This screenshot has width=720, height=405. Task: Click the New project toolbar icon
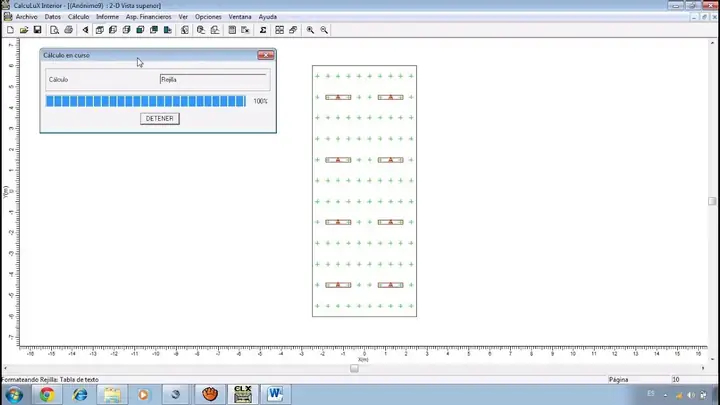(10, 30)
